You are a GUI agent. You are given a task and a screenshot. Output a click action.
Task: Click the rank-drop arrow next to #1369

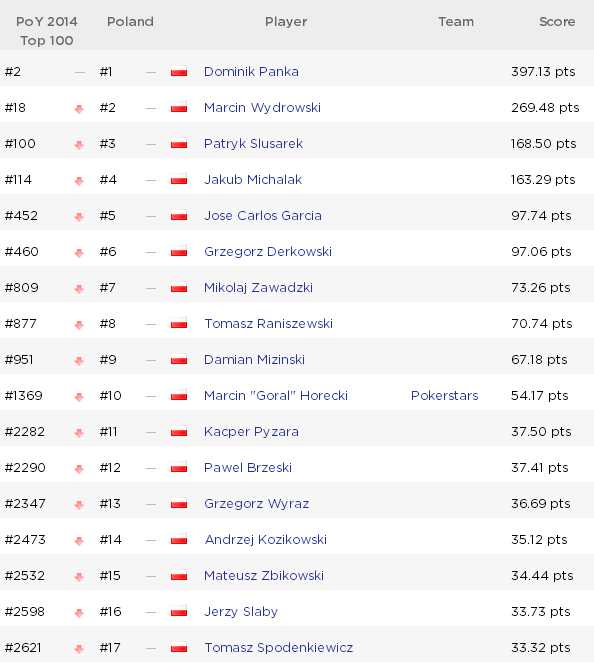click(79, 397)
